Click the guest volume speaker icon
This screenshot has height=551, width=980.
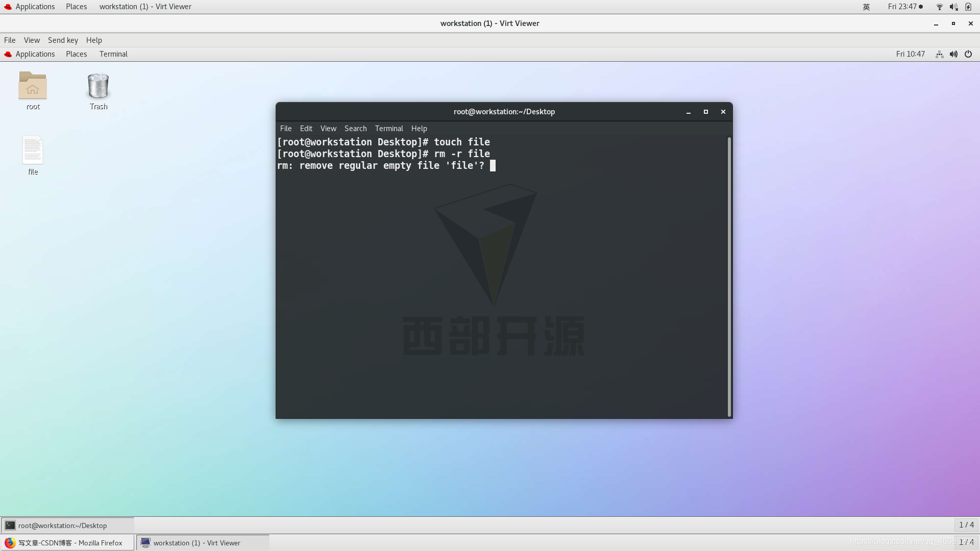tap(953, 54)
